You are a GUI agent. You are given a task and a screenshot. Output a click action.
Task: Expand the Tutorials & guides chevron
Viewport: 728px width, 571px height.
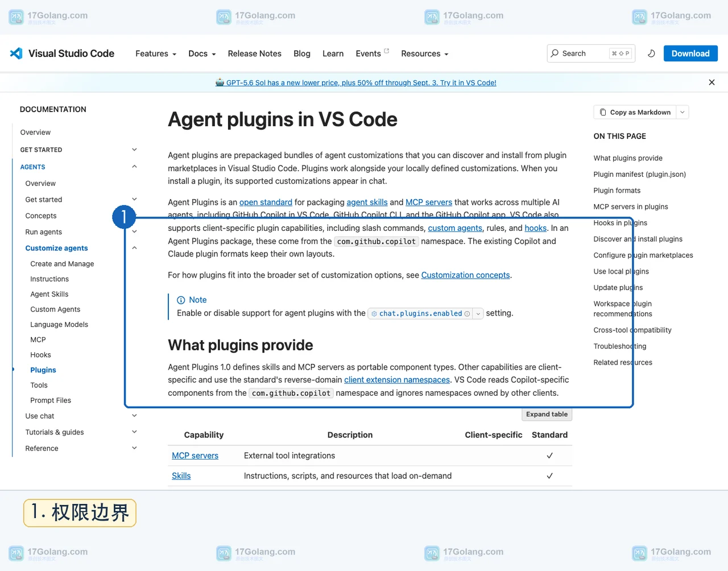pos(134,432)
